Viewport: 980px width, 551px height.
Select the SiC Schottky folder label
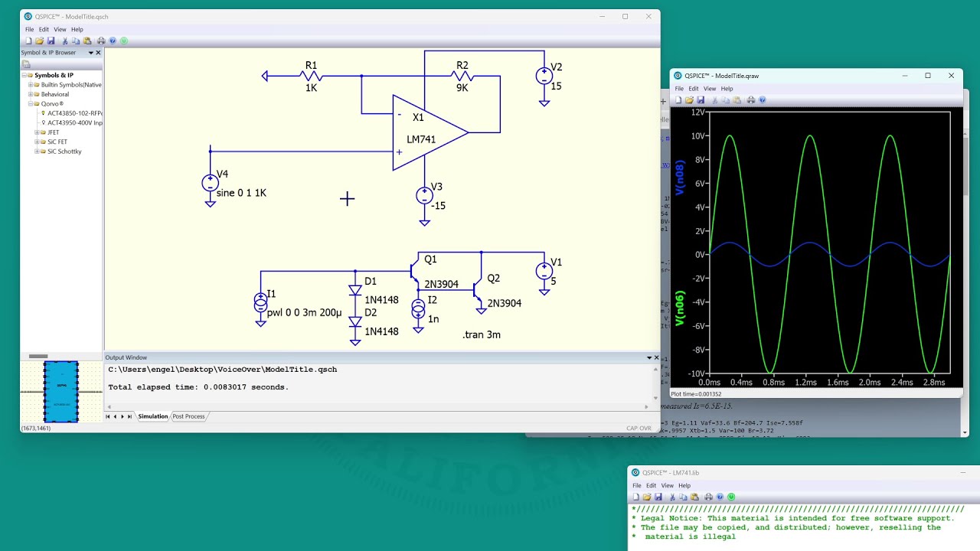[64, 152]
